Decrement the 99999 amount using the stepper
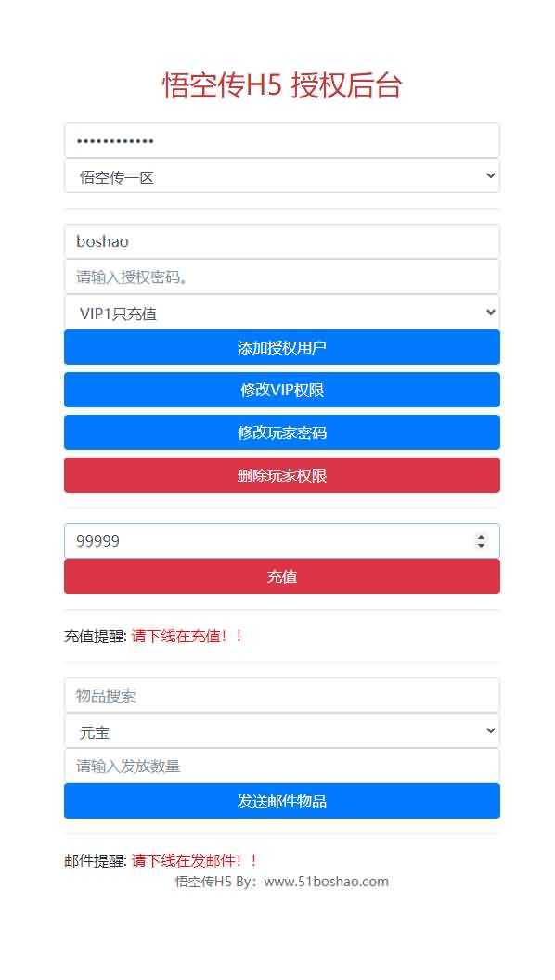Viewport: 555px width, 980px height. (x=481, y=545)
